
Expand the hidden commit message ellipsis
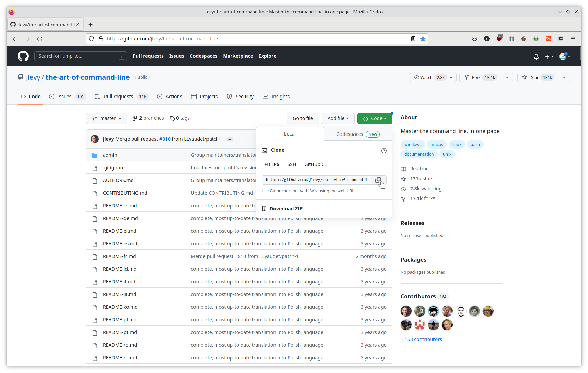point(229,139)
